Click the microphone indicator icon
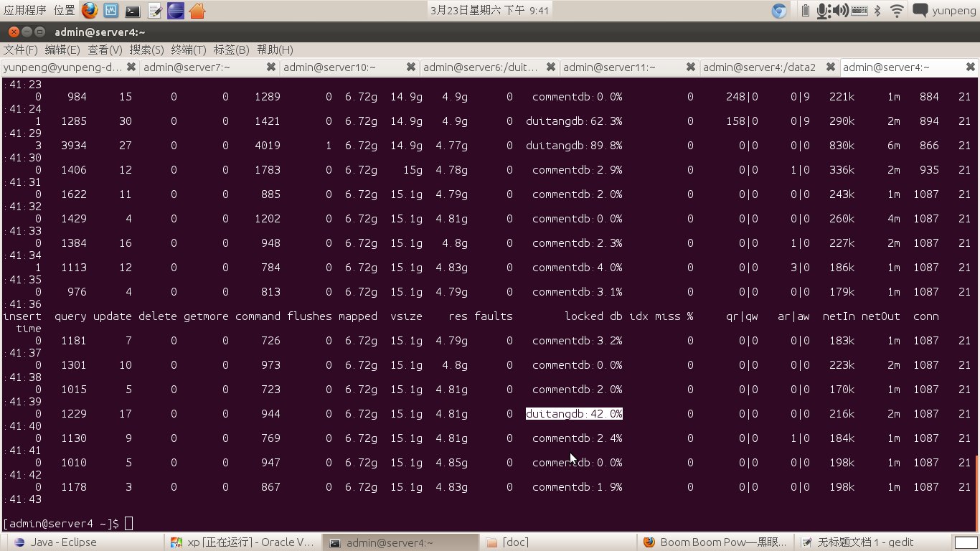 coord(824,11)
